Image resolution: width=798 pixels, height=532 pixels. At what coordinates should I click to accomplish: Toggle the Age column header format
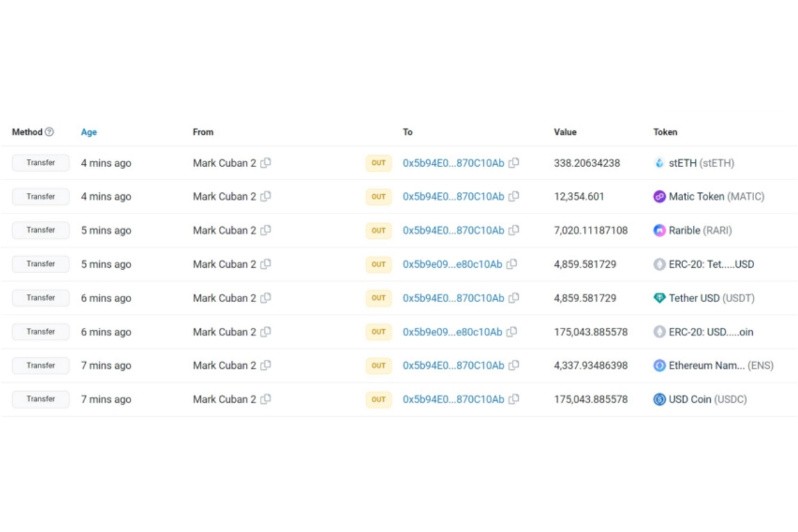[x=89, y=132]
